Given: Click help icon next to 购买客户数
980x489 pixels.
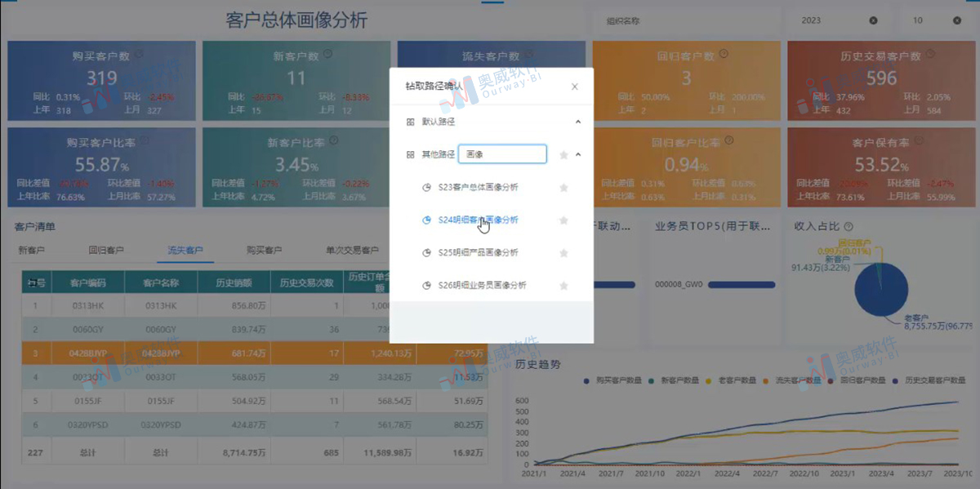Looking at the screenshot, I should 140,54.
